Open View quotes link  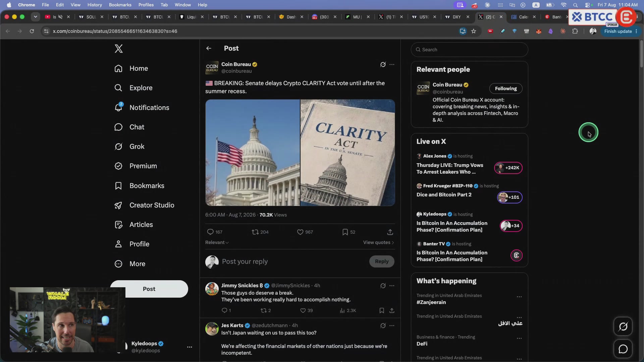coord(378,242)
